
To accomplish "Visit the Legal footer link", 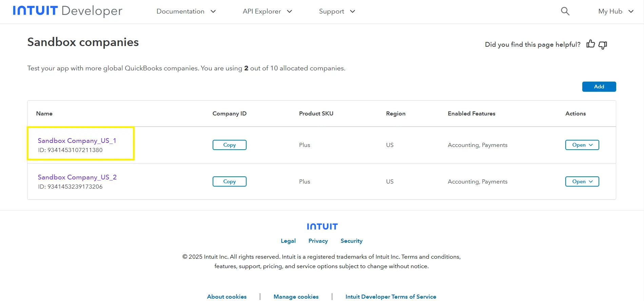I will 288,241.
